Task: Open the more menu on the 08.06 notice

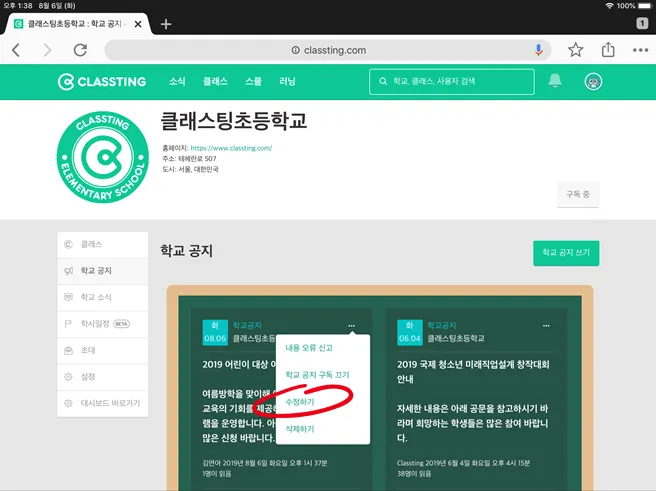Action: point(351,325)
